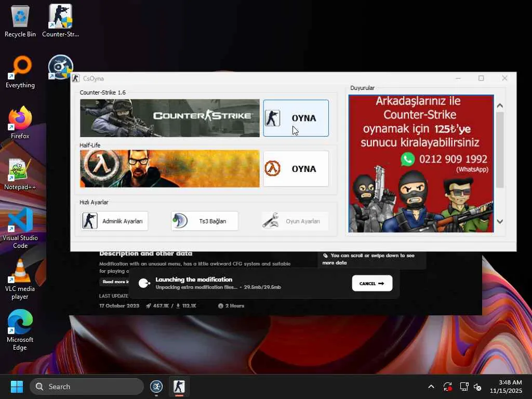Image resolution: width=532 pixels, height=399 pixels.
Task: Click the WhatsApp icon in the announcement
Action: 407,159
